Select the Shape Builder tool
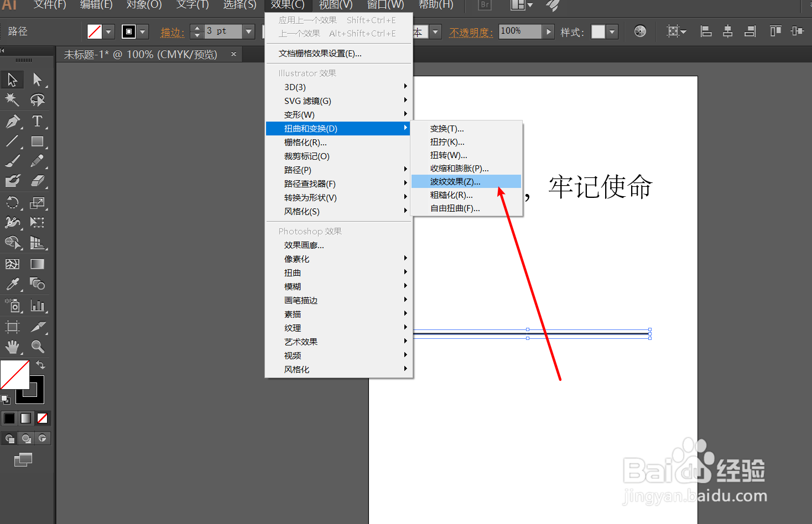 pyautogui.click(x=12, y=243)
